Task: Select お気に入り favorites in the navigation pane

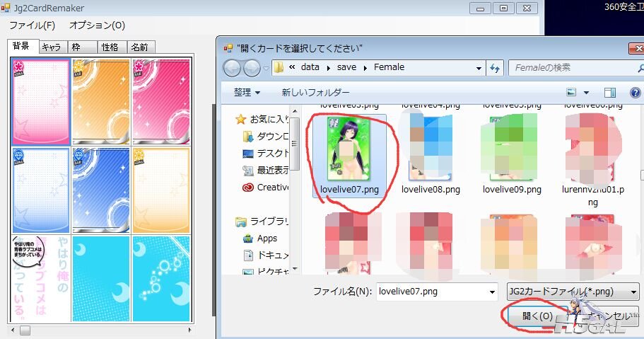Action: (x=262, y=120)
